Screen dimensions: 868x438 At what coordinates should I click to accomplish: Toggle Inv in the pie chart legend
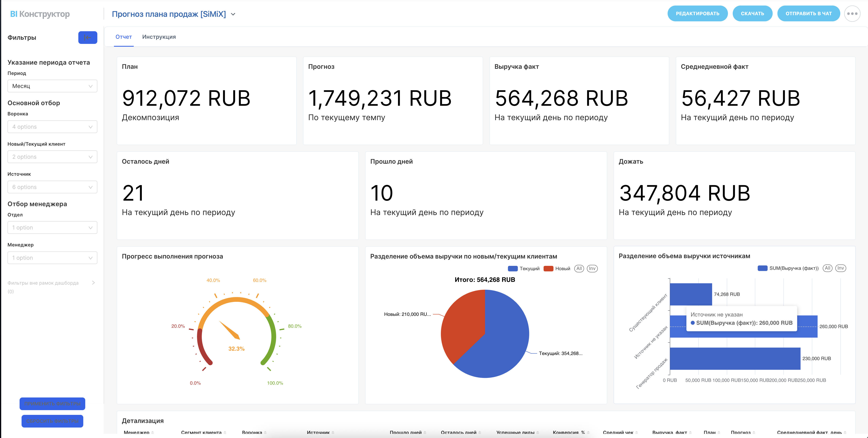(592, 268)
